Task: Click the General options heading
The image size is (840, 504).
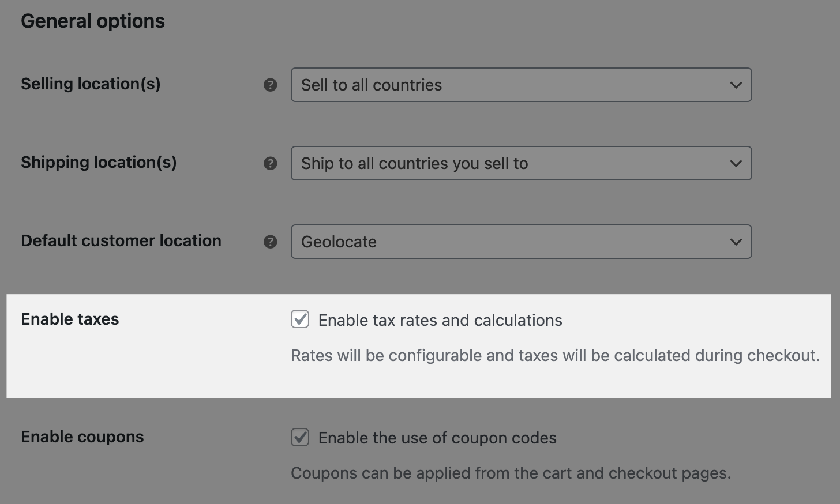Action: 93,21
